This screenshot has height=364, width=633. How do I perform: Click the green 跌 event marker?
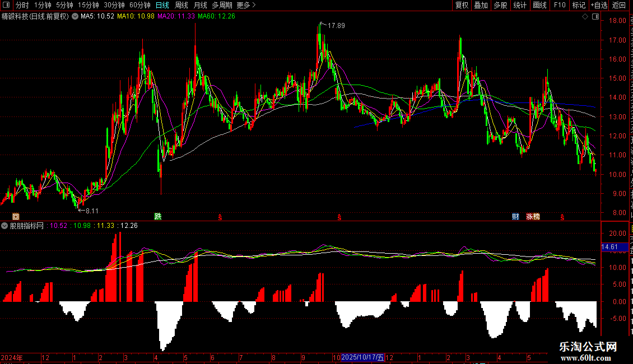click(158, 216)
